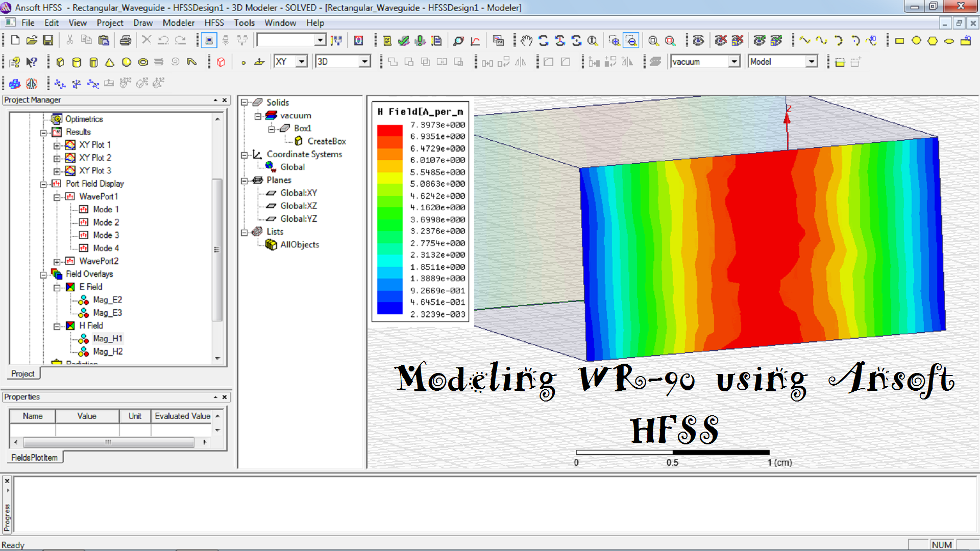The width and height of the screenshot is (980, 551).
Task: Toggle object visibility with the eye icon
Action: tap(699, 40)
